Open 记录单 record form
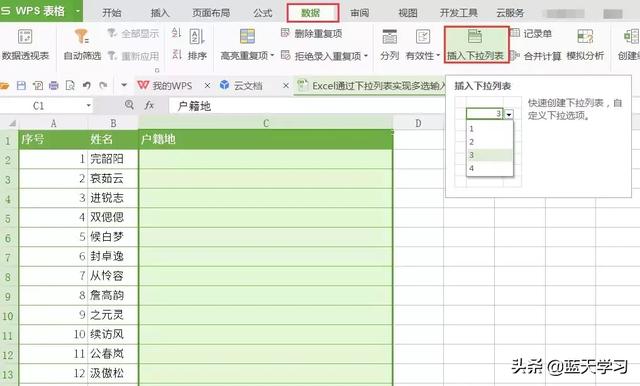Image resolution: width=640 pixels, height=386 pixels. tap(531, 33)
